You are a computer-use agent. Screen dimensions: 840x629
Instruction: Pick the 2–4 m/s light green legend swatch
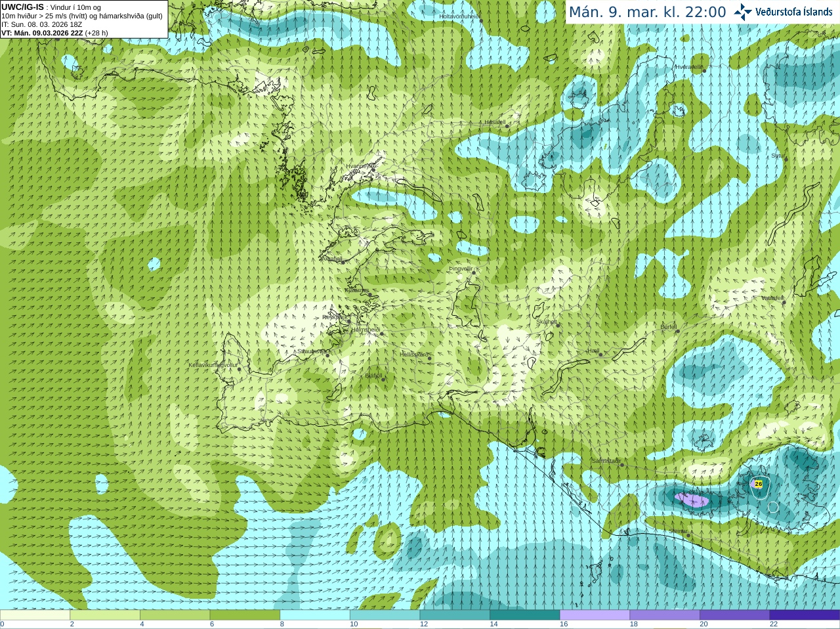pyautogui.click(x=105, y=615)
